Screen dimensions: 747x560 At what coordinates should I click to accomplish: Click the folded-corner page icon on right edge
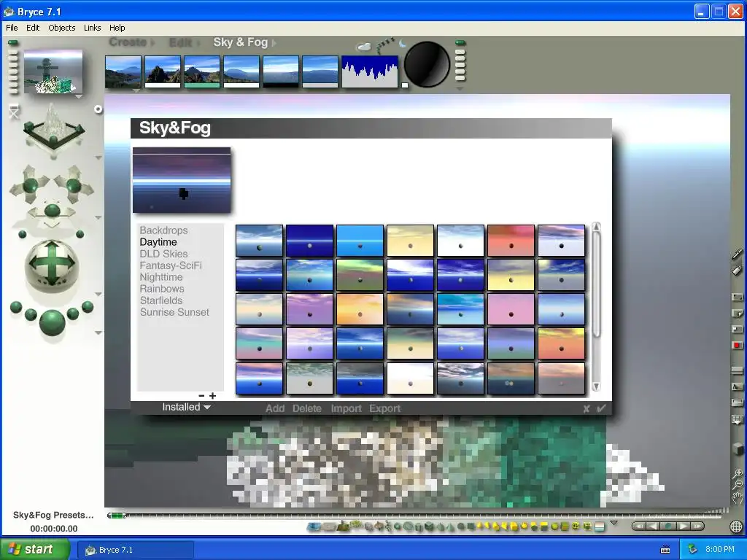[x=737, y=313]
